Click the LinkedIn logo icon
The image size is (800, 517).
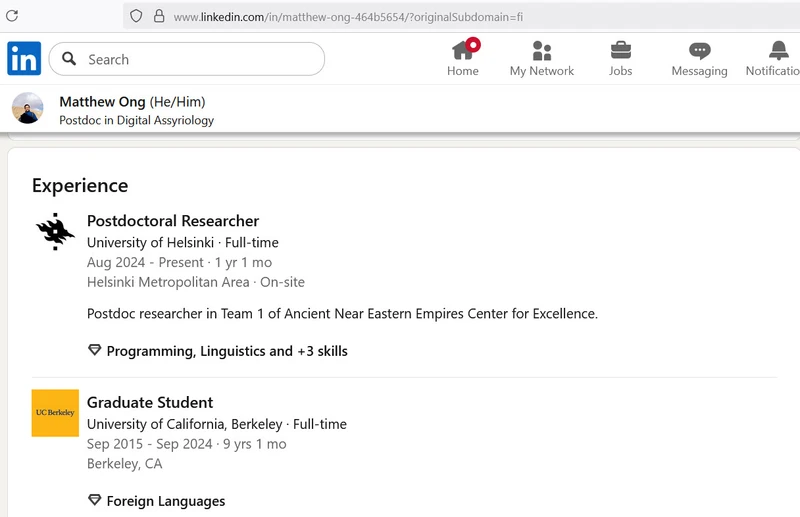24,59
